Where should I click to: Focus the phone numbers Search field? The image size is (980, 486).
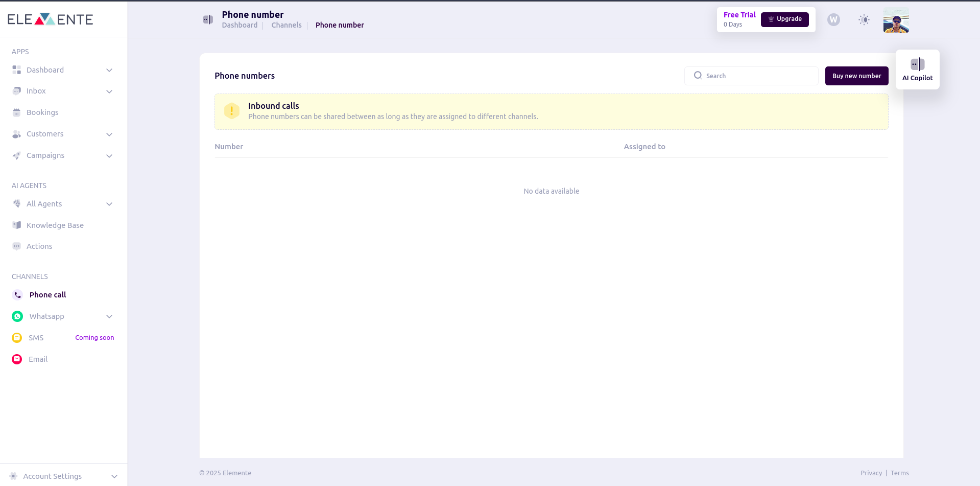751,76
